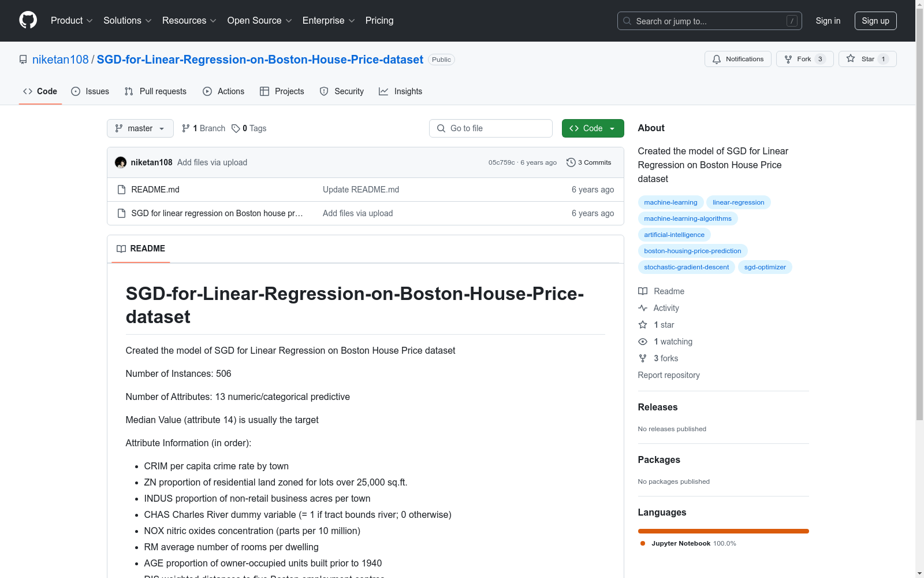Viewport: 924px width, 578px height.
Task: Click the Report repository link
Action: point(669,375)
